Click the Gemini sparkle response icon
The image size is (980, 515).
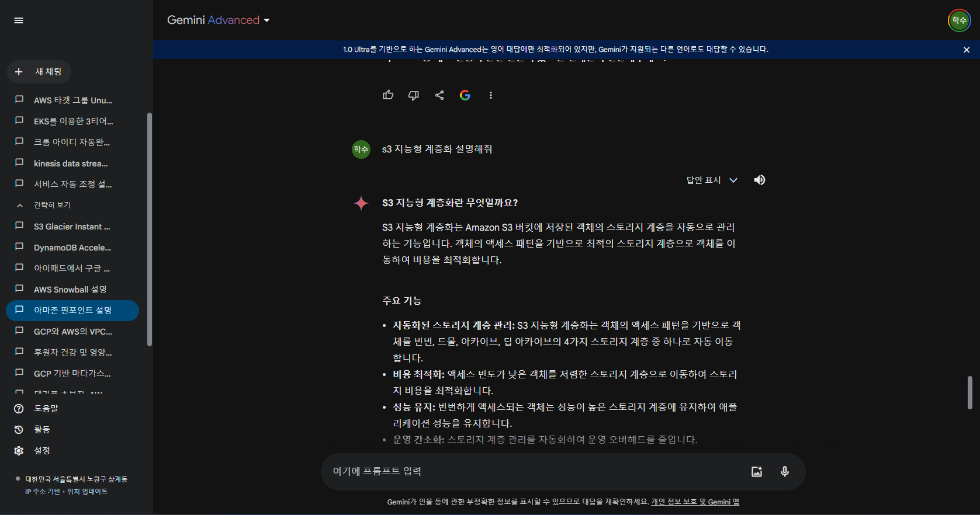pos(361,203)
